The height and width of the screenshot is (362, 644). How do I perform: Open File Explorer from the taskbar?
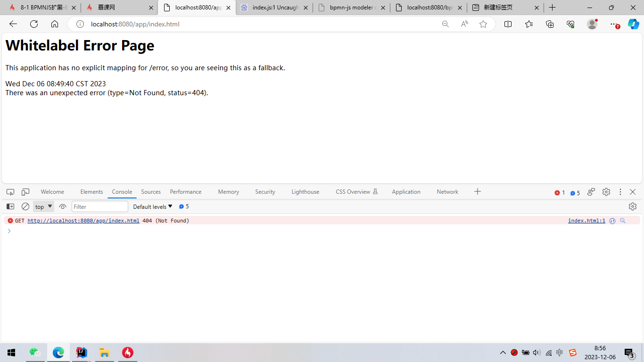[x=104, y=353]
